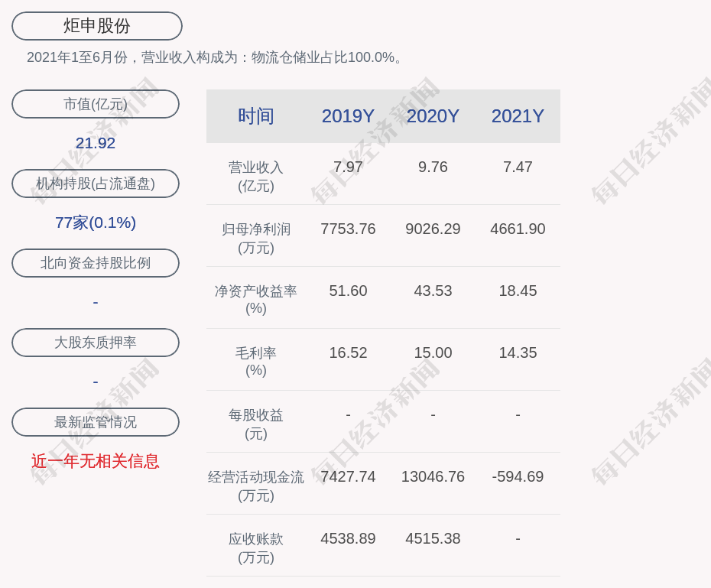
Task: Select the 每股收益(元) row label
Action: pos(256,424)
